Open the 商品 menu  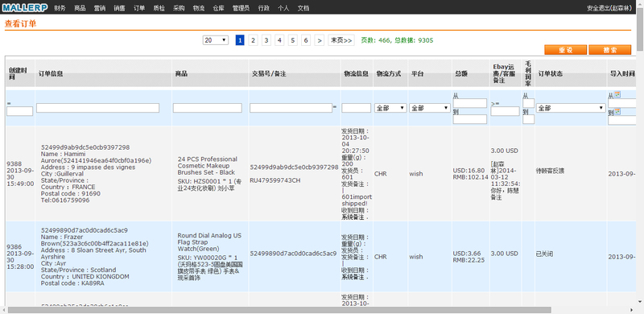point(80,8)
